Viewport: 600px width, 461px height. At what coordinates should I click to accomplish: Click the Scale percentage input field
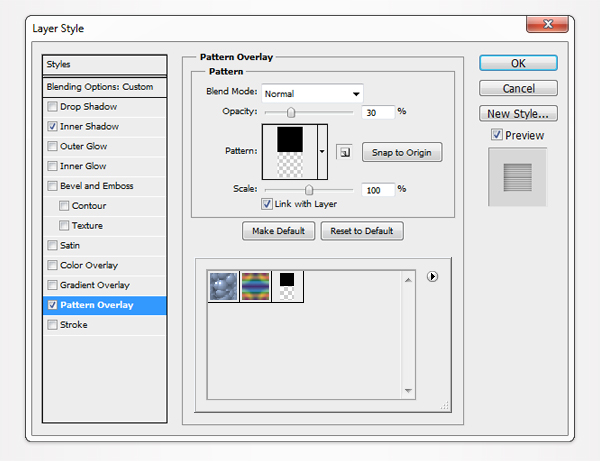pyautogui.click(x=378, y=189)
